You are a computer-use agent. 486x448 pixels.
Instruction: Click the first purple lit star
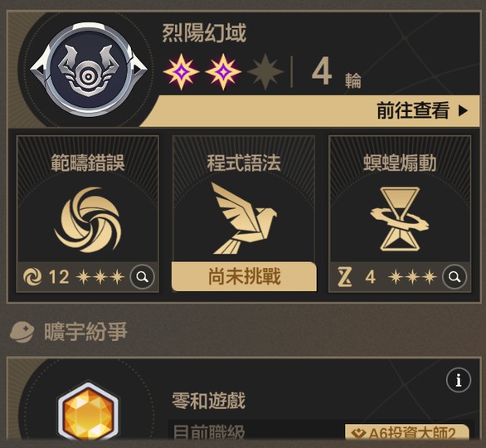(x=182, y=72)
